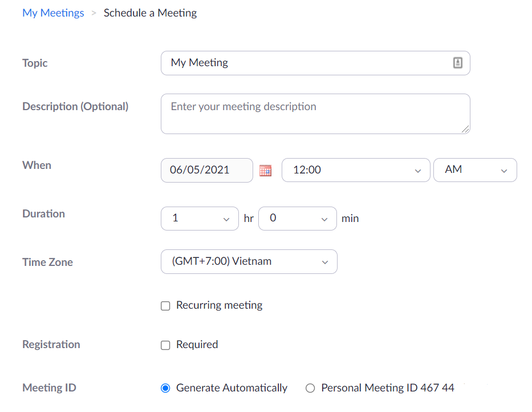This screenshot has width=532, height=412.
Task: Open the AM/PM dropdown
Action: (475, 170)
